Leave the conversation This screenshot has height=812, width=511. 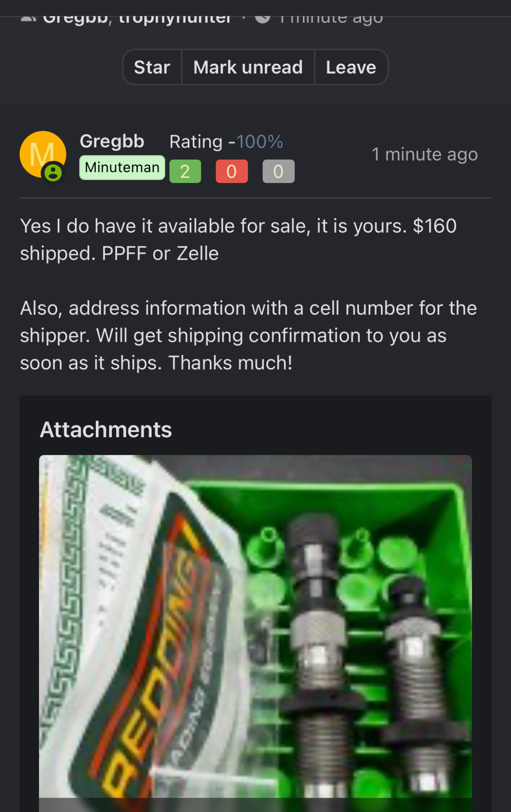(351, 67)
